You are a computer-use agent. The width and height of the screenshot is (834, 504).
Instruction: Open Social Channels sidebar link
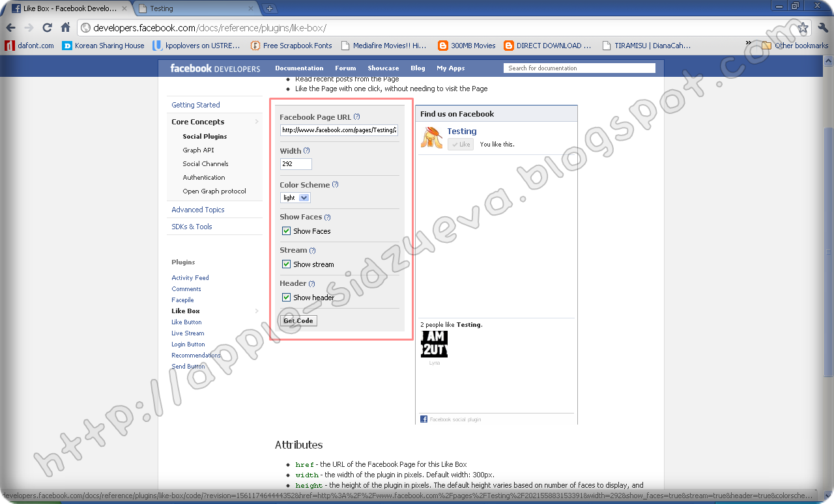point(205,164)
